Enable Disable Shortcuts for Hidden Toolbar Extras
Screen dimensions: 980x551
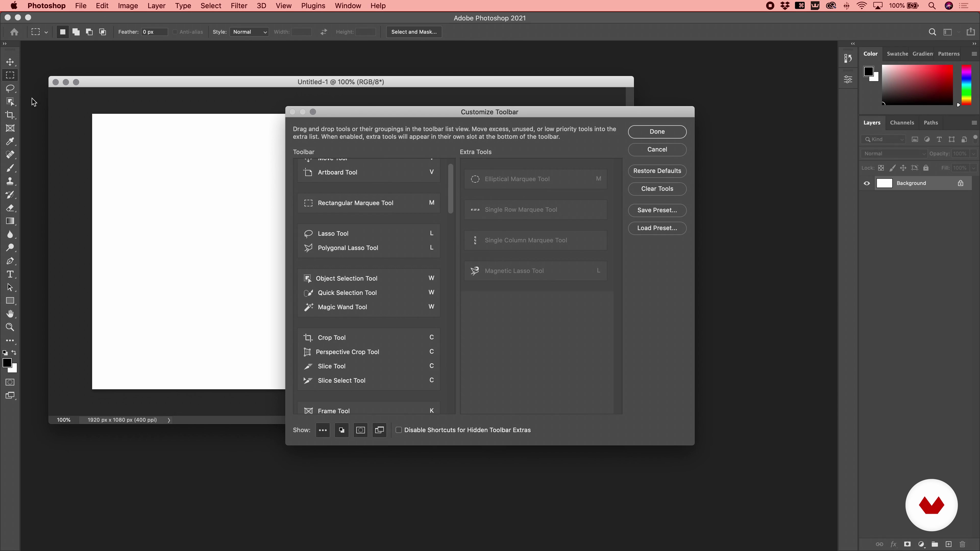tap(398, 430)
